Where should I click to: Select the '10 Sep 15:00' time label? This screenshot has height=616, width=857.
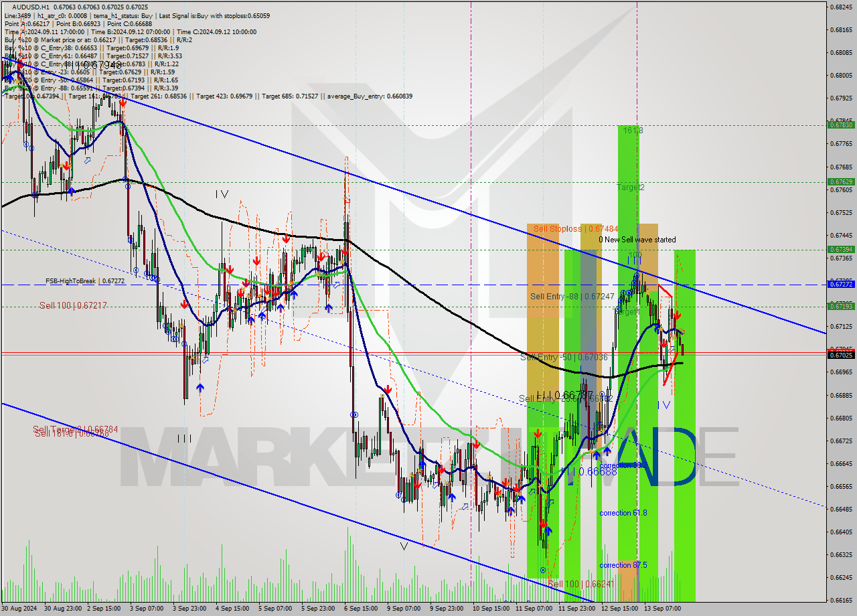[x=490, y=609]
